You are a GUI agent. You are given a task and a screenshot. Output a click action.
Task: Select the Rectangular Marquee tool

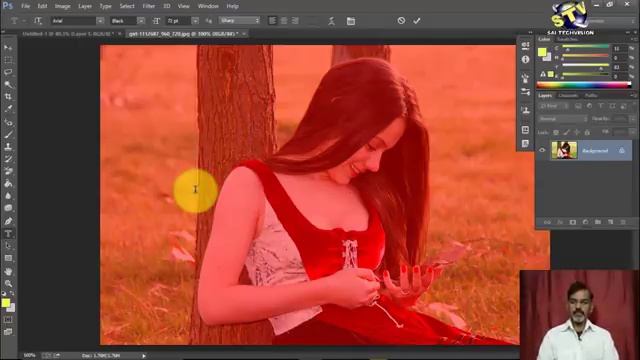click(x=8, y=60)
